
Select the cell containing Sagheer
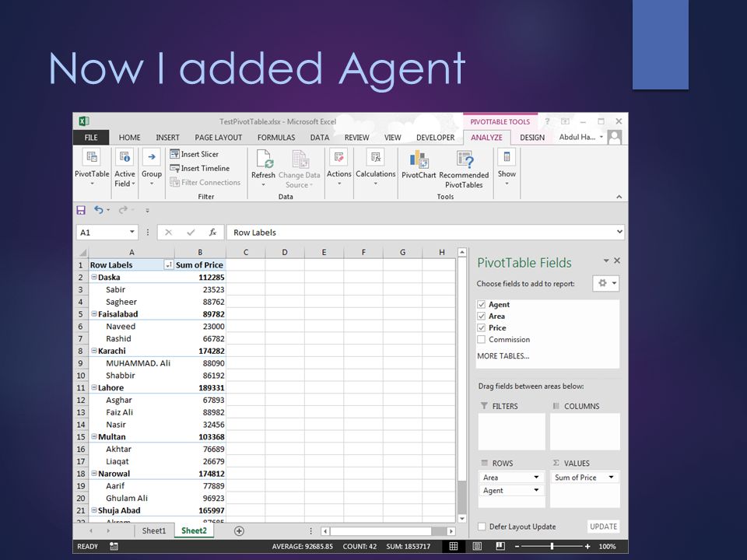(x=132, y=302)
